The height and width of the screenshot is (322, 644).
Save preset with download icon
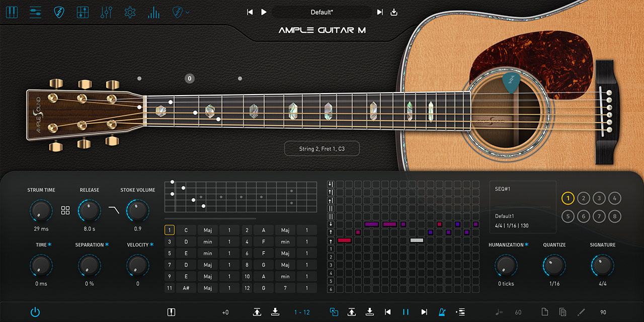(x=394, y=12)
